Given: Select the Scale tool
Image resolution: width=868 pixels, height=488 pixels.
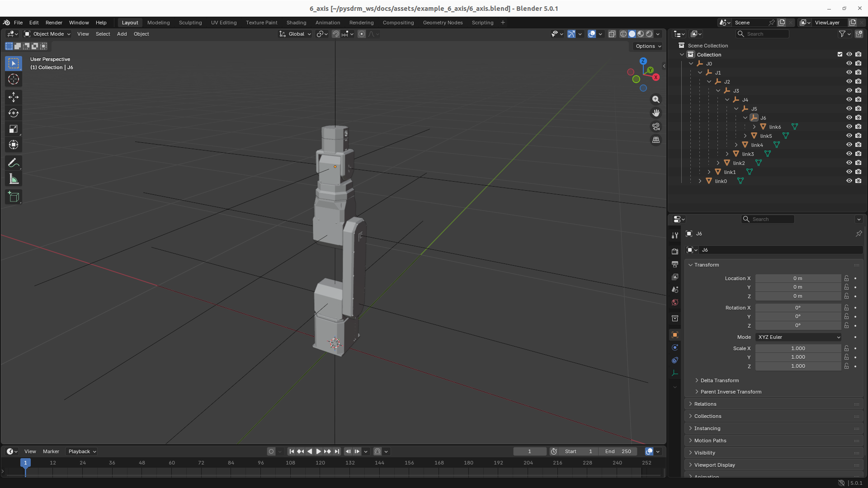Looking at the screenshot, I should pos(14,129).
